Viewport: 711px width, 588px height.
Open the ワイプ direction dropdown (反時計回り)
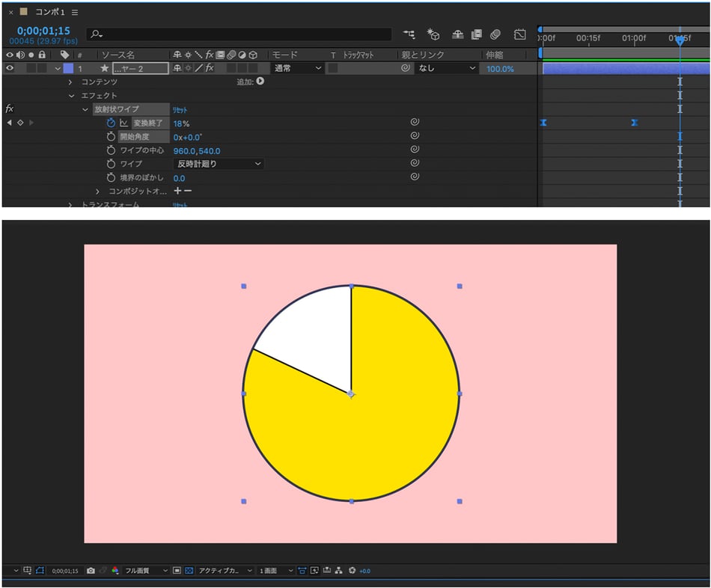coord(218,164)
